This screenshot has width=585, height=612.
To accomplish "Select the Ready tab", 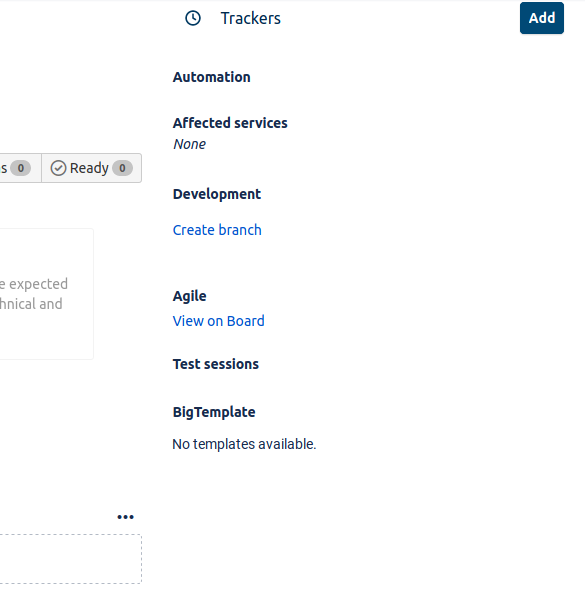I will pyautogui.click(x=91, y=168).
